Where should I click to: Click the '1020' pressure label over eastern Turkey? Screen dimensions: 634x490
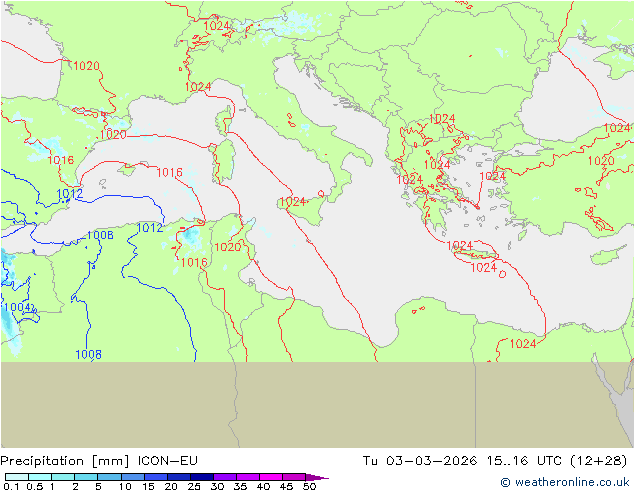[601, 161]
